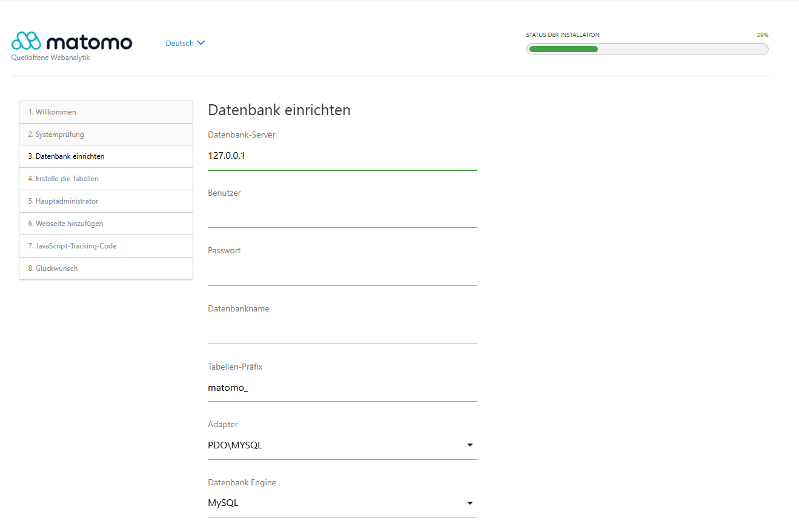Select step 2. Systemprüfung

(106, 135)
